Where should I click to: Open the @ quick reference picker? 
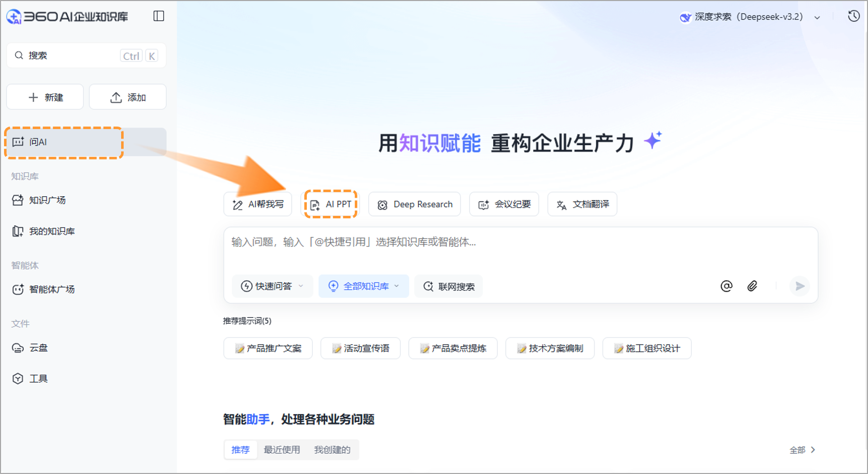(727, 286)
